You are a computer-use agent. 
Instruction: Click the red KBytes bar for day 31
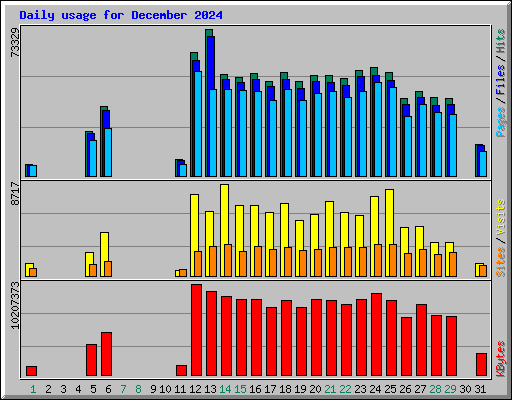481,365
